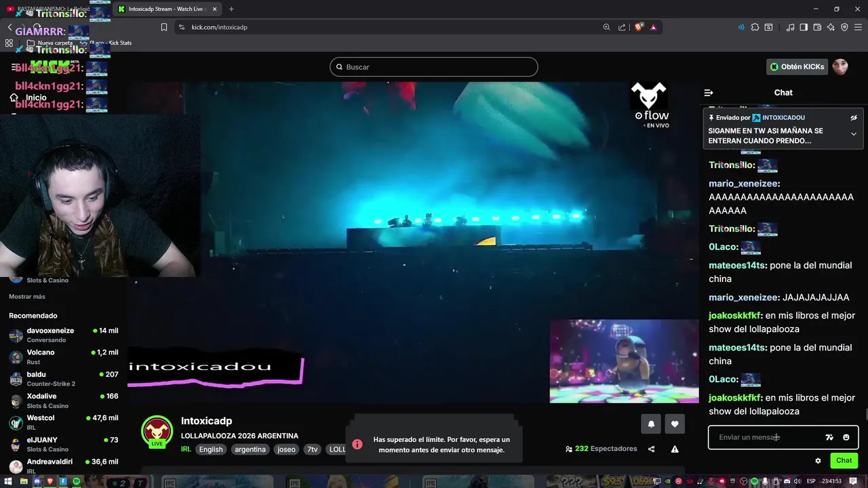868x488 pixels.
Task: Open recommended channel davooxeneize
Action: (x=64, y=335)
